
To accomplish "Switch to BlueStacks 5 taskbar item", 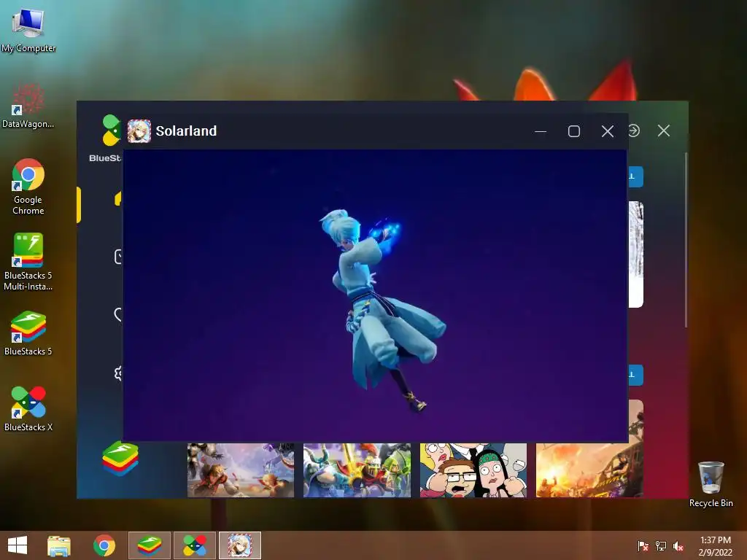I will coord(150,545).
